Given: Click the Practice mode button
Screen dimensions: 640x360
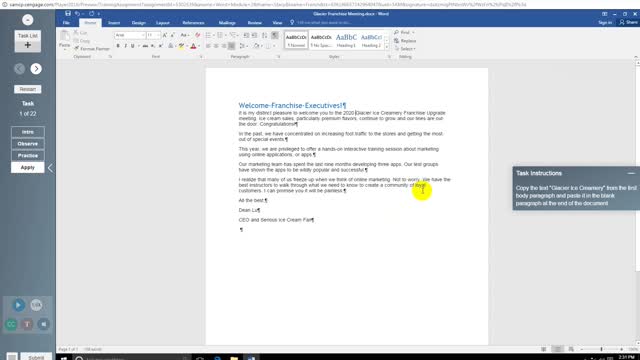Looking at the screenshot, I should [28, 156].
